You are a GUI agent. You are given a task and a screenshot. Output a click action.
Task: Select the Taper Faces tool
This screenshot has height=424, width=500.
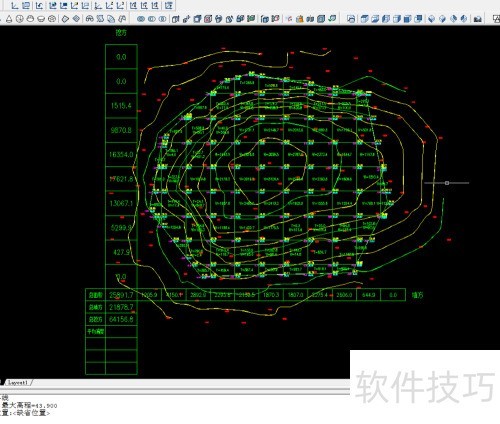click(229, 19)
